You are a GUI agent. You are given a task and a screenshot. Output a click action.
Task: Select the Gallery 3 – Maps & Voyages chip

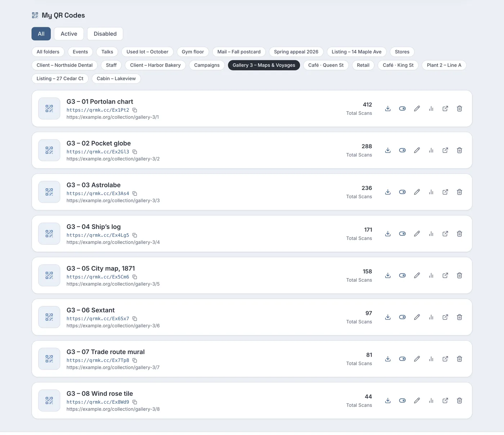click(x=264, y=65)
